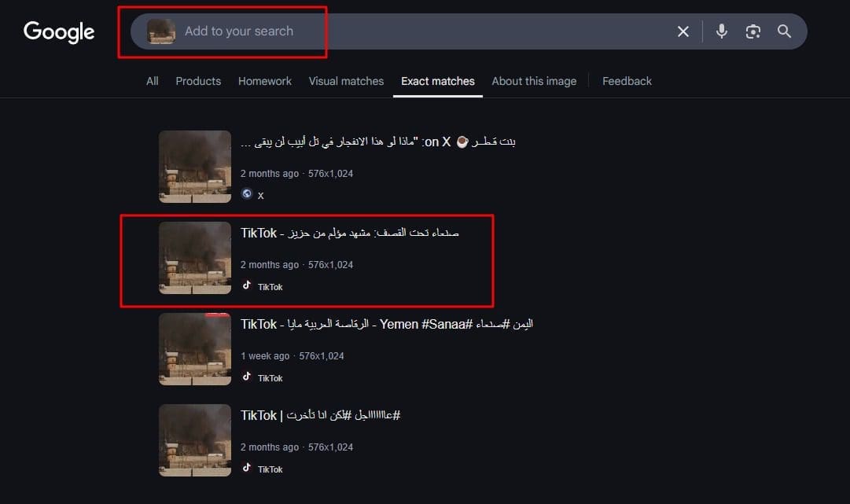Click the magnifying glass search icon
The image size is (850, 504).
tap(784, 31)
